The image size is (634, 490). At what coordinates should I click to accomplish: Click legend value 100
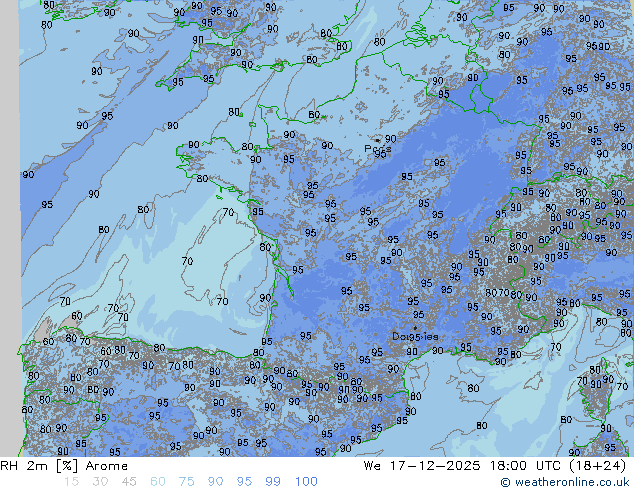[x=306, y=482]
